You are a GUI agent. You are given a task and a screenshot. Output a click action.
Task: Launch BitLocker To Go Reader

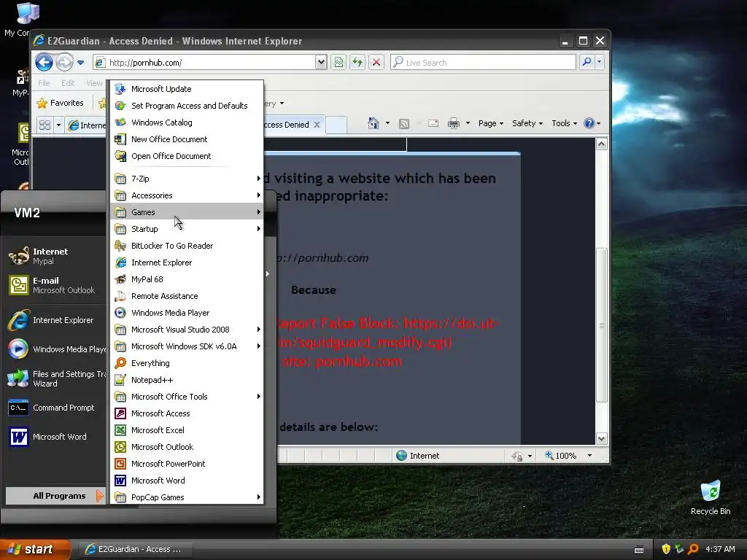pyautogui.click(x=187, y=246)
